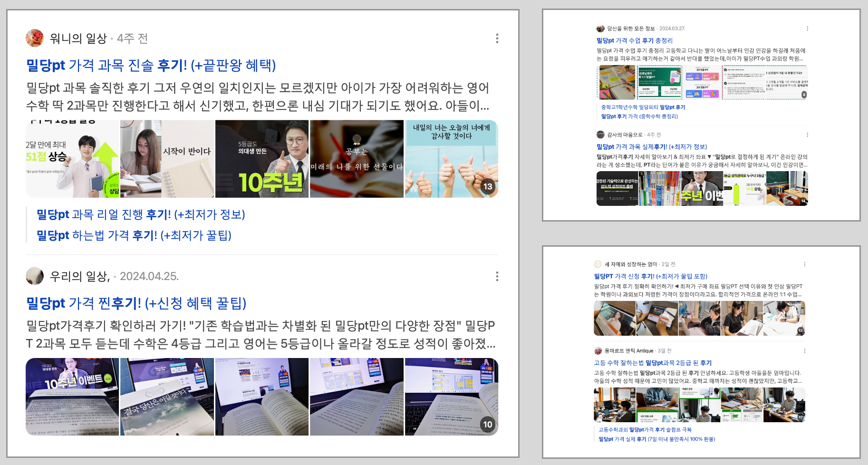Image resolution: width=868 pixels, height=465 pixels.
Task: Open 밀당pt 가격 실제 후기 (7일 이내 환불) link
Action: (656, 439)
